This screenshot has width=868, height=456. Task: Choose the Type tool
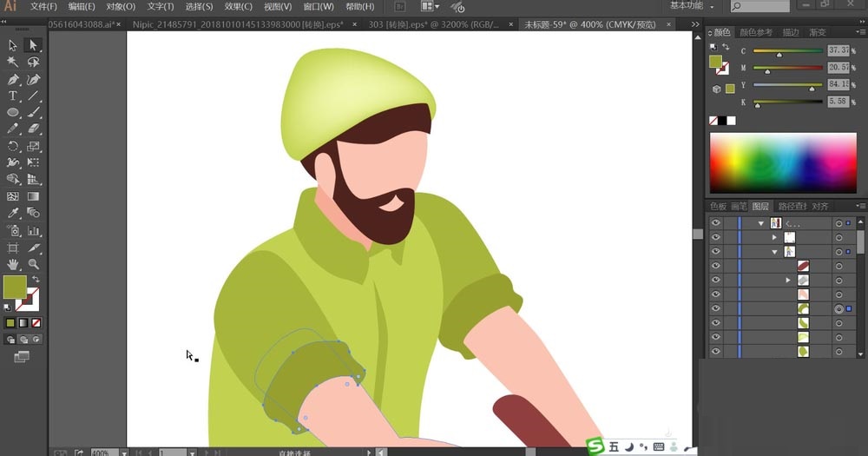tap(13, 96)
